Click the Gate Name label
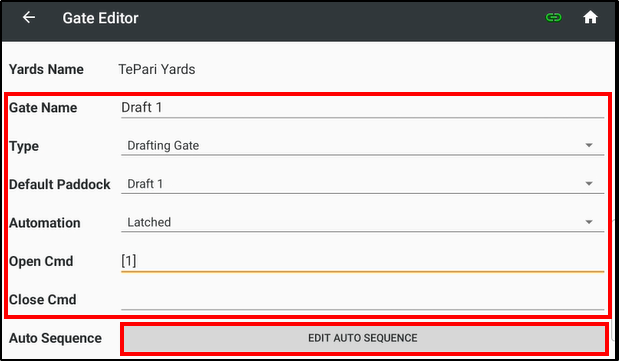The height and width of the screenshot is (361, 619). coord(43,108)
